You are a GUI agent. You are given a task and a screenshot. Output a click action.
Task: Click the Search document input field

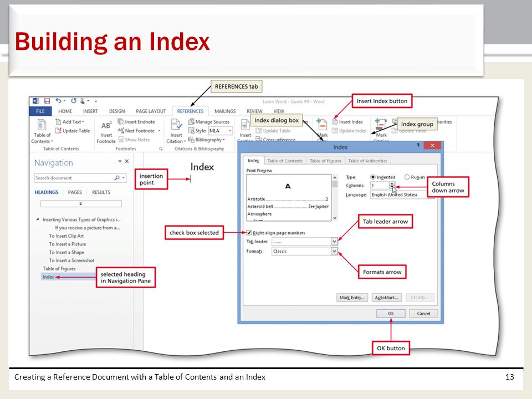tap(74, 178)
